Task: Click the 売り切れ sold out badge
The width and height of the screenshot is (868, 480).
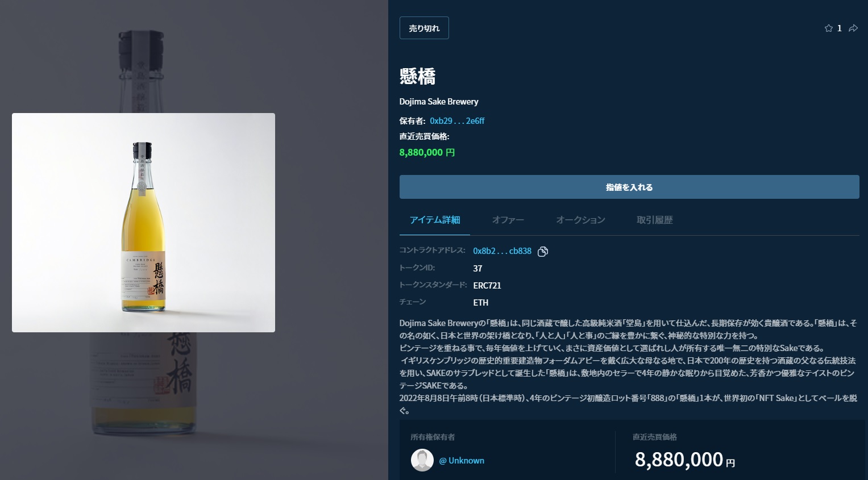Action: (x=424, y=28)
